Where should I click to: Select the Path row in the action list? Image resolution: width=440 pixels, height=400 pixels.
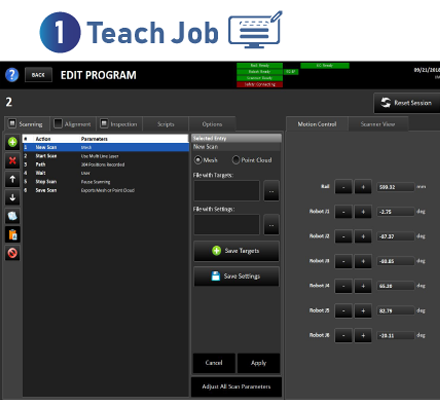(x=106, y=164)
